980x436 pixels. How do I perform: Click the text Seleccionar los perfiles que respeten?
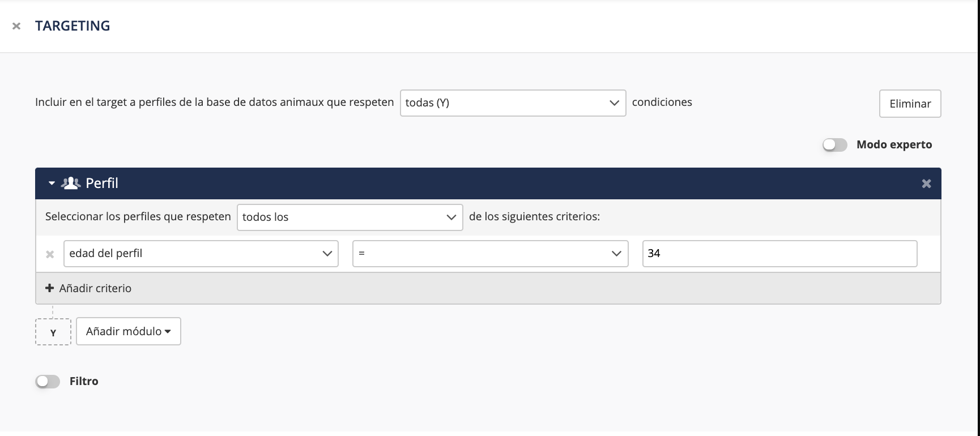coord(138,217)
